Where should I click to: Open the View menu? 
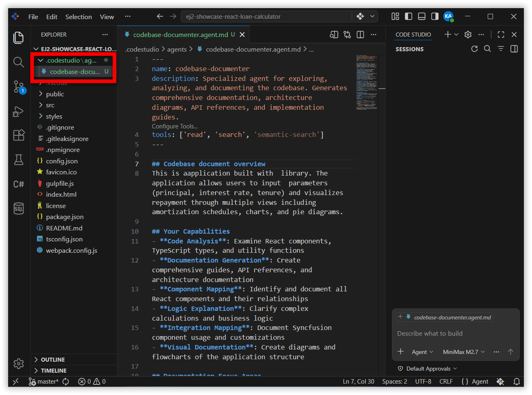[107, 17]
